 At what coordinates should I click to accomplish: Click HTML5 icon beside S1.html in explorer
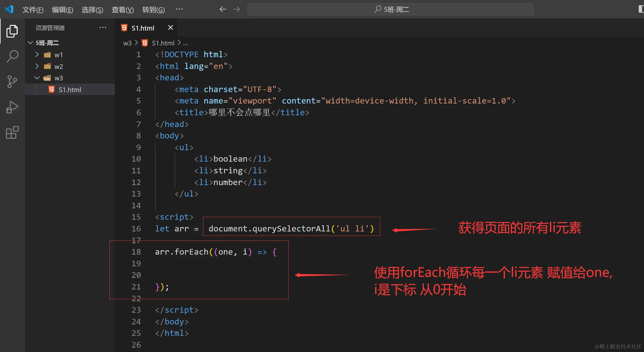[x=51, y=89]
